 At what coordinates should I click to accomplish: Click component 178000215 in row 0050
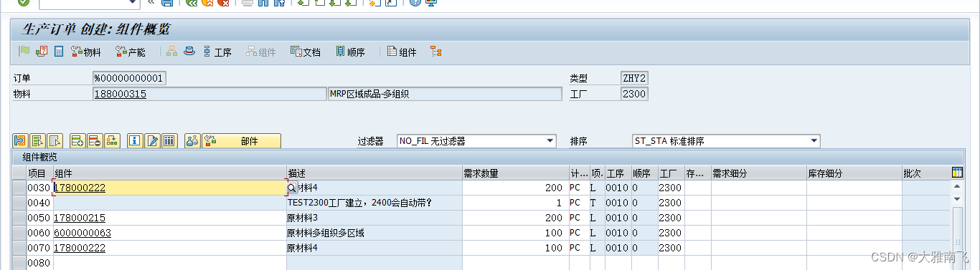coord(80,218)
